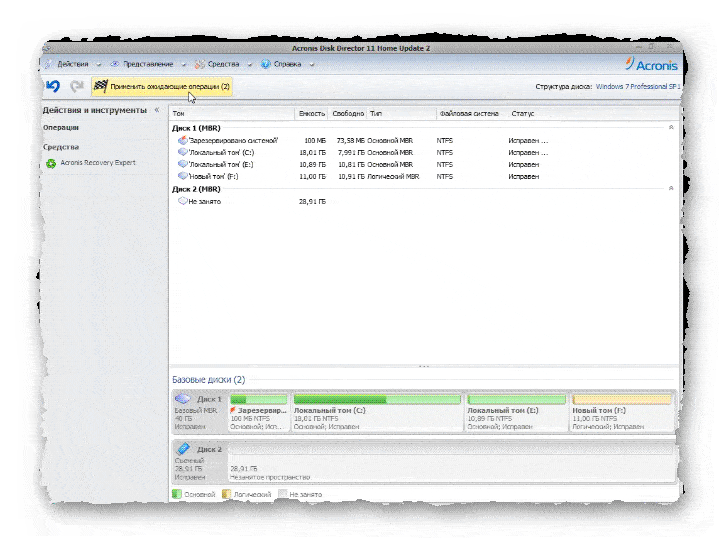Screen dimensions: 723x540
Task: Click the 10,91 ГБ free space cell
Action: pyautogui.click(x=351, y=176)
